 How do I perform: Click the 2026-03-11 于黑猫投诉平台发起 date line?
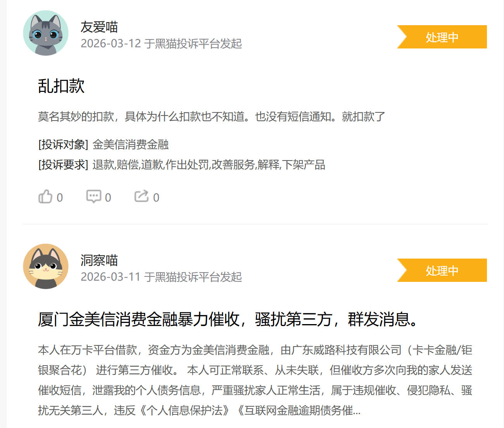pos(161,277)
